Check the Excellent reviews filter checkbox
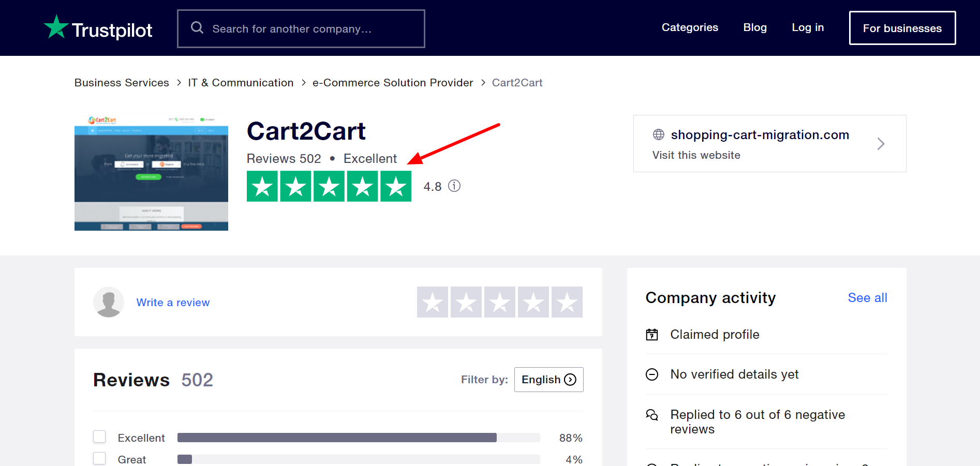980x466 pixels. pyautogui.click(x=99, y=437)
